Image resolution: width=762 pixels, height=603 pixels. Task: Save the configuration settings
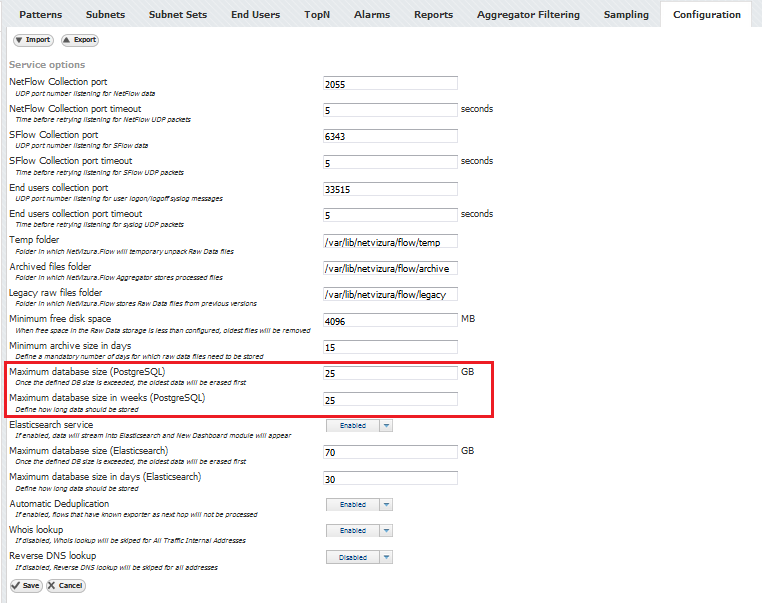point(26,585)
